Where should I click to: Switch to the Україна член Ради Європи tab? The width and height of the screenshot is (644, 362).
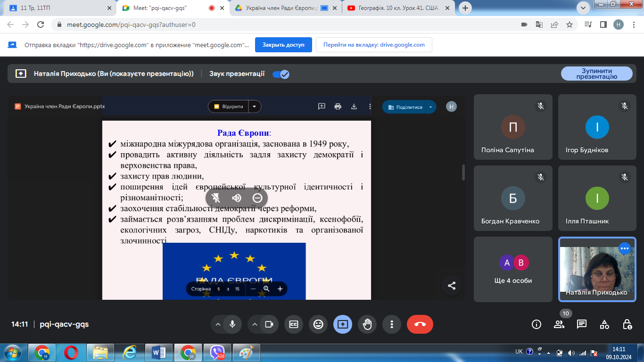[283, 8]
